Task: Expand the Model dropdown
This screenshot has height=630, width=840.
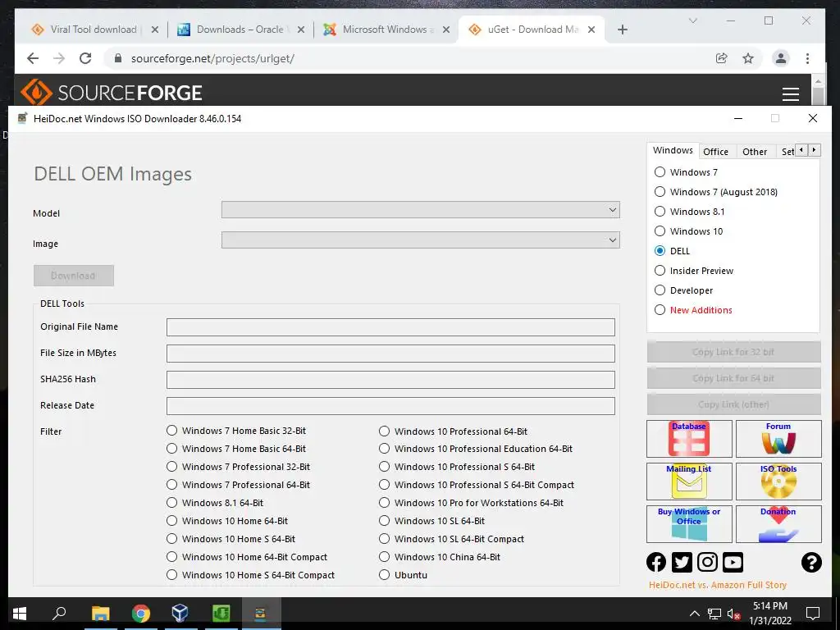Action: point(421,210)
